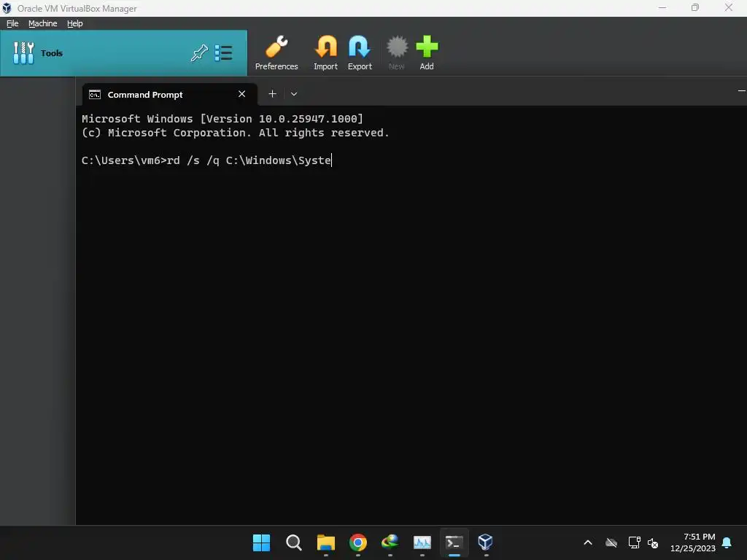Viewport: 747px width, 560px height.
Task: Click the Import appliance icon
Action: pos(326,52)
